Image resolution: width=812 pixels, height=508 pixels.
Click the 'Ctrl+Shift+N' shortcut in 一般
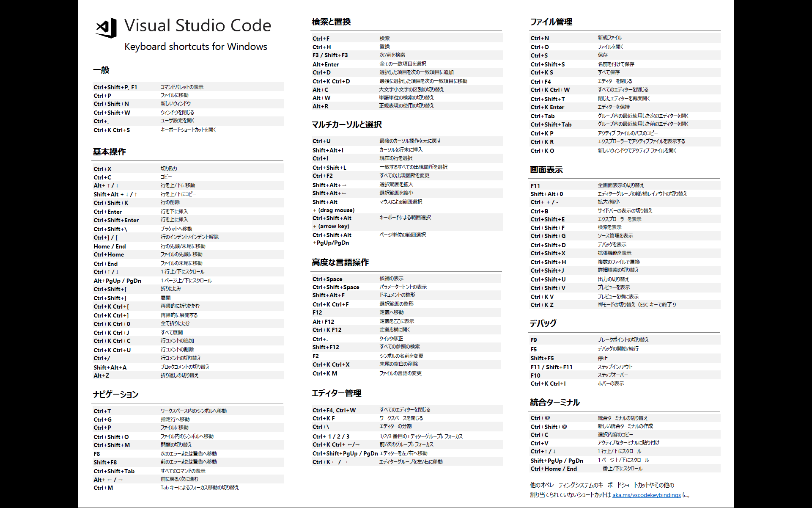[111, 104]
